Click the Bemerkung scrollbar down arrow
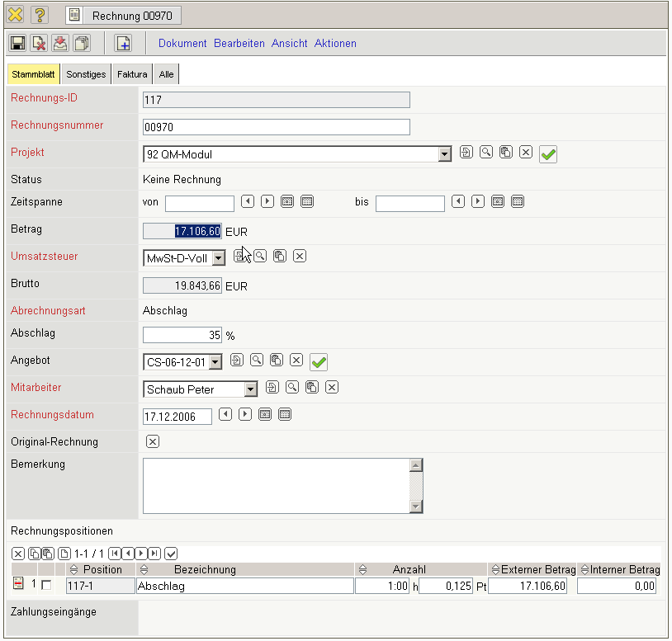 click(x=416, y=507)
